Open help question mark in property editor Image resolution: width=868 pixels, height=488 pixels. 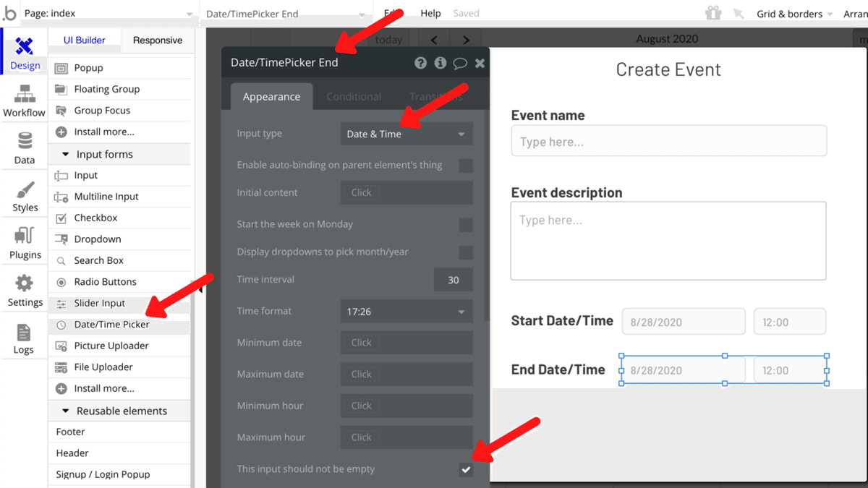tap(420, 63)
